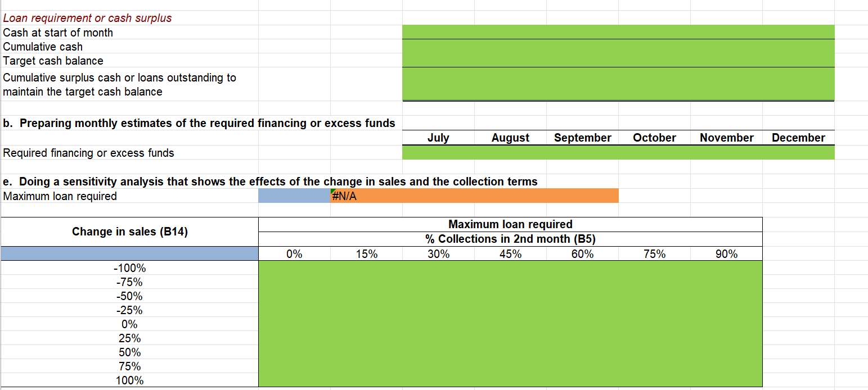868x390 pixels.
Task: Click the blue cell next to Maximum loan required
Action: point(294,196)
